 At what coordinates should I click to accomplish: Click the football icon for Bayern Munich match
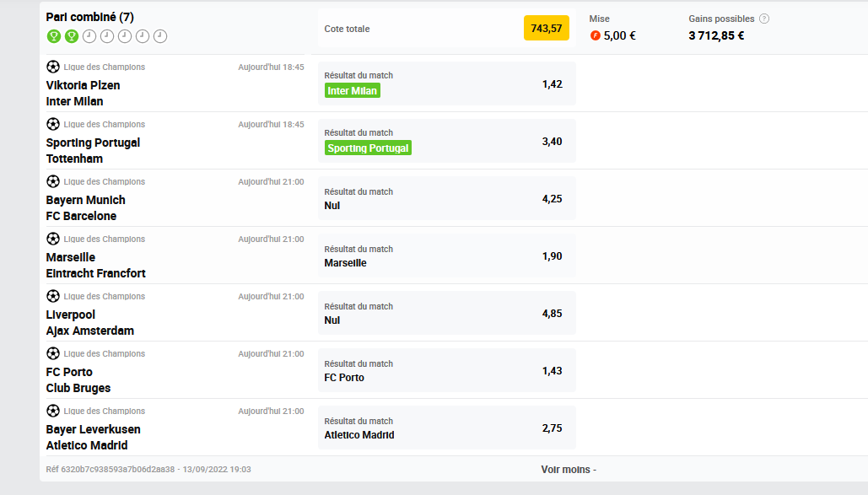click(53, 181)
